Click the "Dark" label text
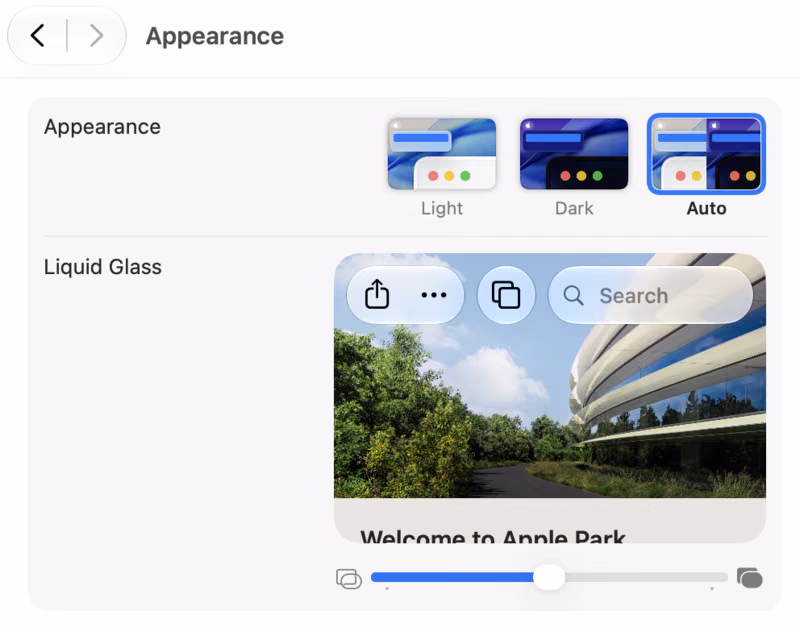800x632 pixels. click(x=574, y=209)
